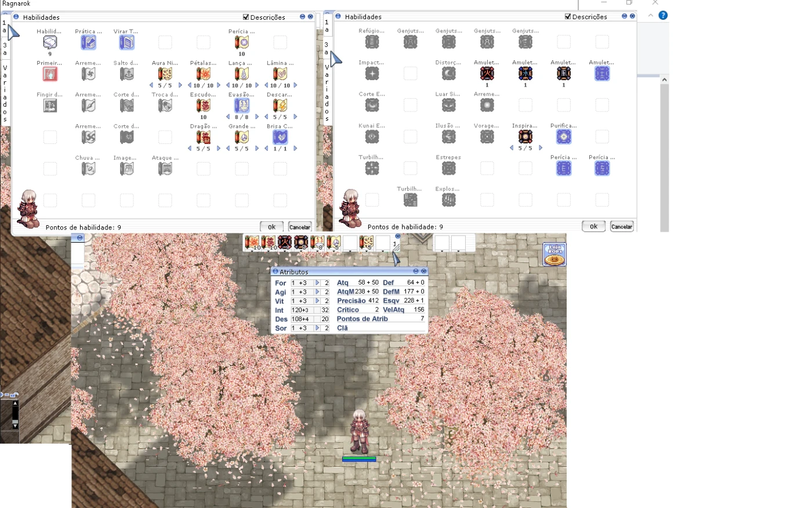Screen dimensions: 812x508
Task: Select the Habilid... basic skill icon
Action: point(50,42)
